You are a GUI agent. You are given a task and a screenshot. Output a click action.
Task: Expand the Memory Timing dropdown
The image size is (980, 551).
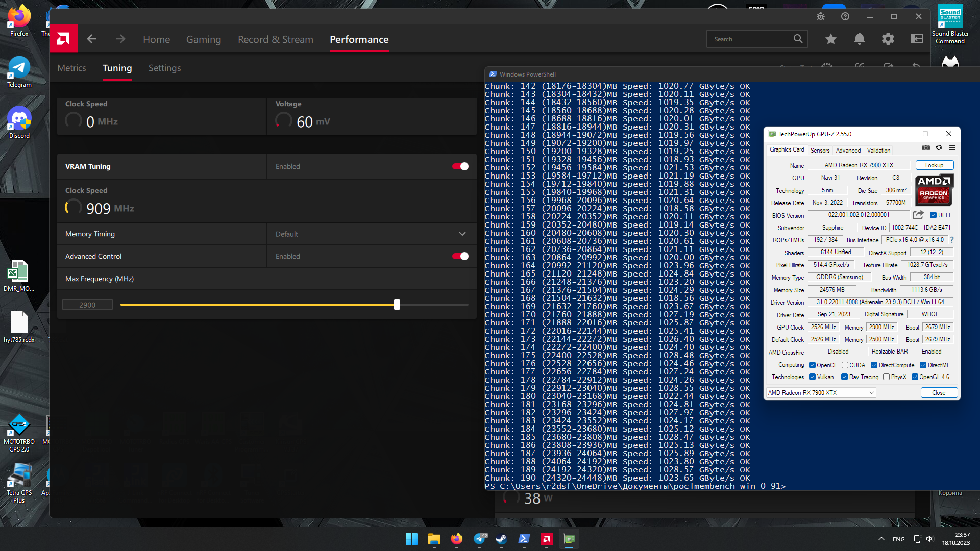pyautogui.click(x=462, y=234)
